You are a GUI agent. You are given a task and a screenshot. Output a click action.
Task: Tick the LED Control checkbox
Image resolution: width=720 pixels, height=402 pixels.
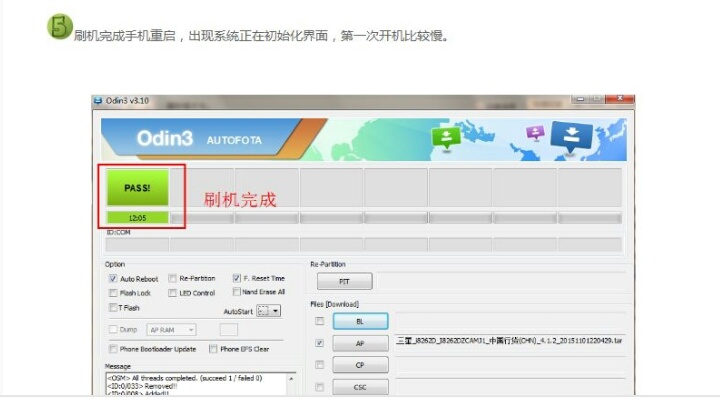coord(173,293)
